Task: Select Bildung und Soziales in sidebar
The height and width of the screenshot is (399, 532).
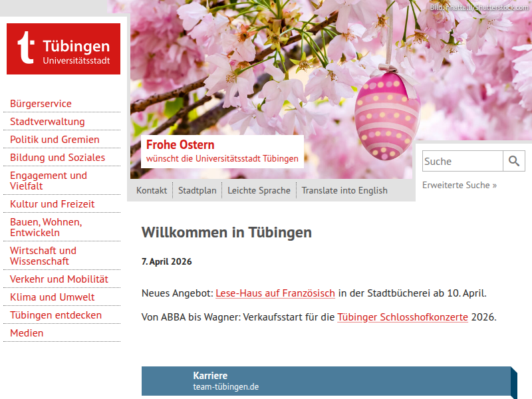Action: [x=57, y=158]
